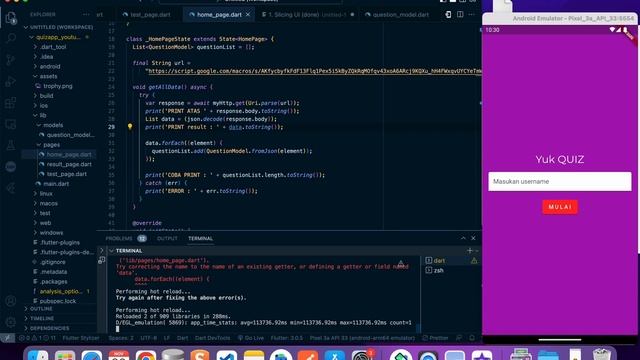640x360 pixels.
Task: Split the editor to the right
Action: [x=460, y=14]
